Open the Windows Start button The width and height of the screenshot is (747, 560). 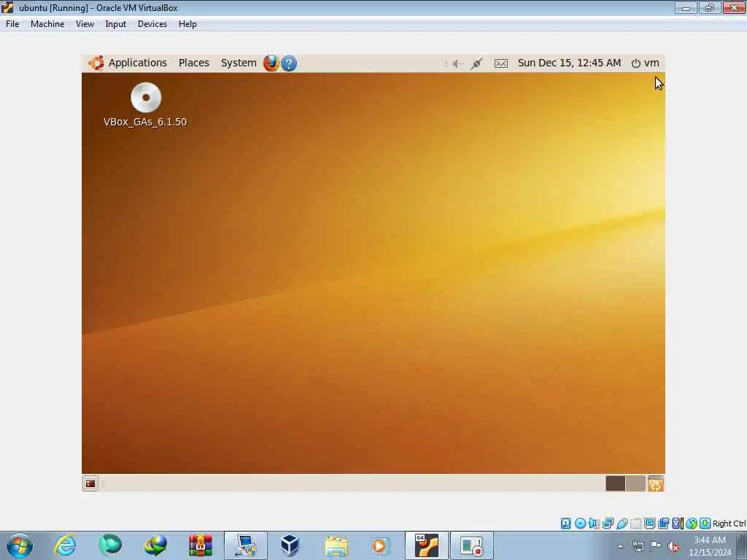(x=20, y=545)
